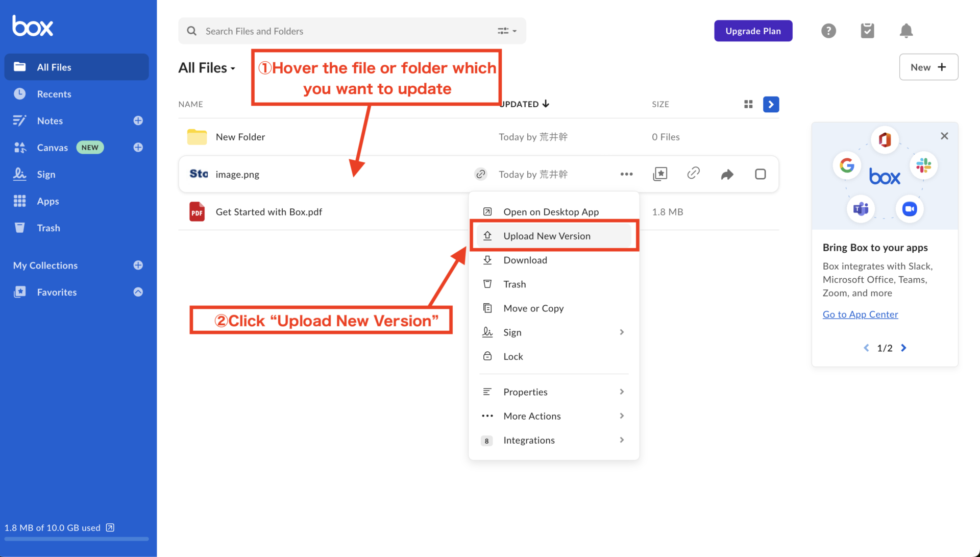Collapse the Favorites section
This screenshot has height=557, width=980.
(x=138, y=292)
